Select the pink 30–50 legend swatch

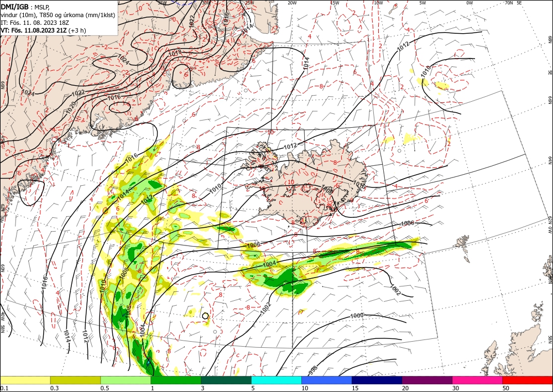point(478,380)
